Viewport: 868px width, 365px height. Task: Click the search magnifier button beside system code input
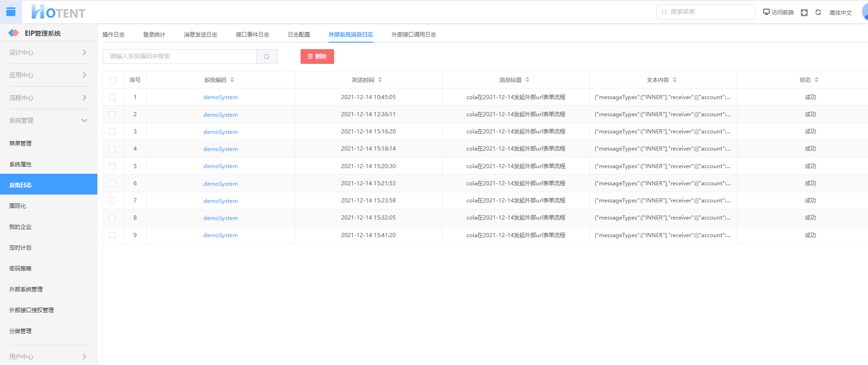(x=266, y=57)
